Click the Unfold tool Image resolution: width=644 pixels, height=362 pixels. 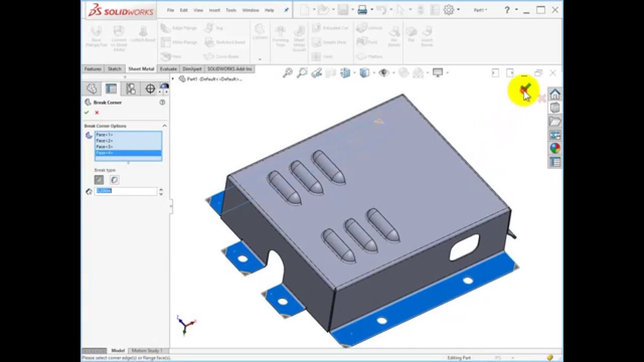pyautogui.click(x=370, y=28)
